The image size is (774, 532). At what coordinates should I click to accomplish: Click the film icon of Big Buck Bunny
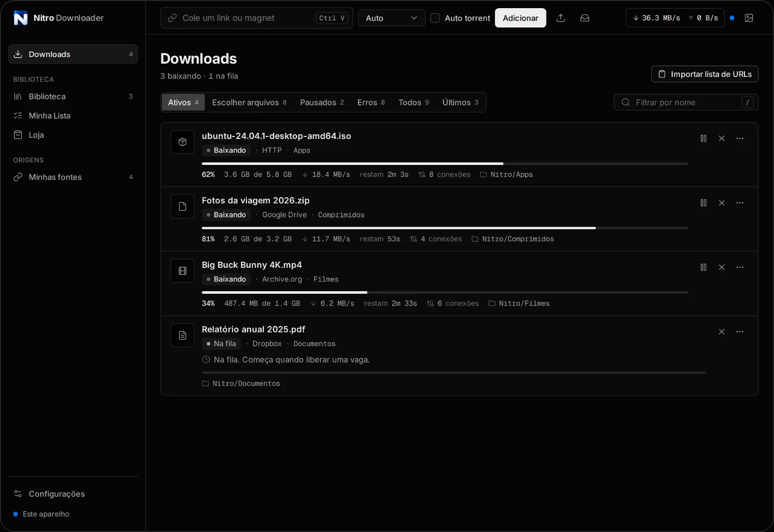(182, 271)
